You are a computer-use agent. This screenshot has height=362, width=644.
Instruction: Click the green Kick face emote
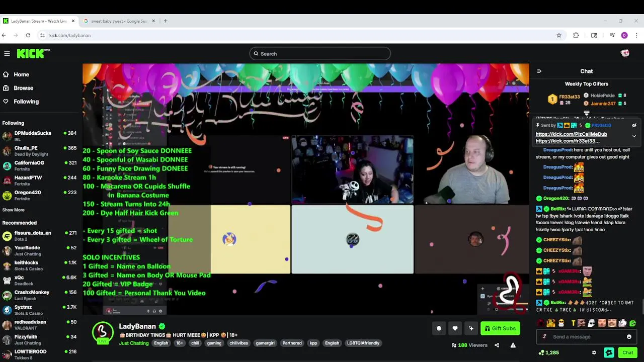tap(632, 323)
